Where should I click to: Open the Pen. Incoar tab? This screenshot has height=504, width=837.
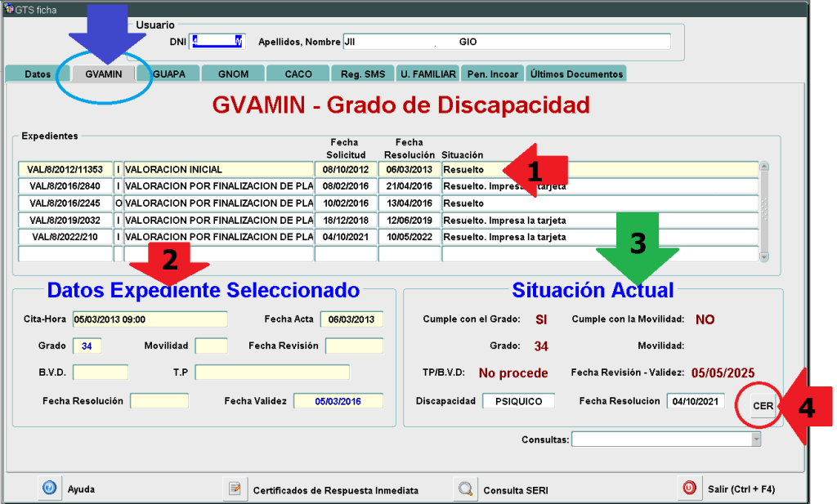[x=492, y=74]
